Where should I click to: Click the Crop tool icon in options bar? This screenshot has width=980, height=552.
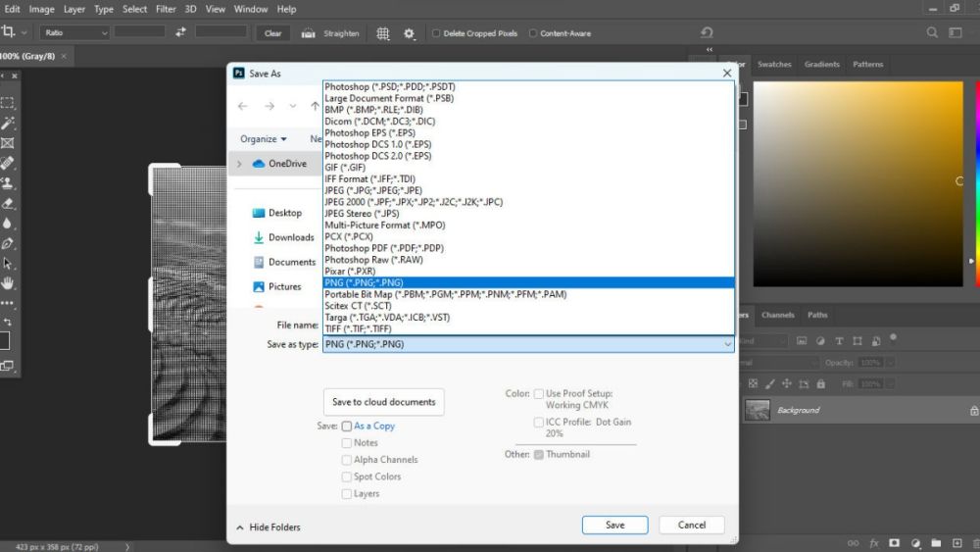coord(8,32)
